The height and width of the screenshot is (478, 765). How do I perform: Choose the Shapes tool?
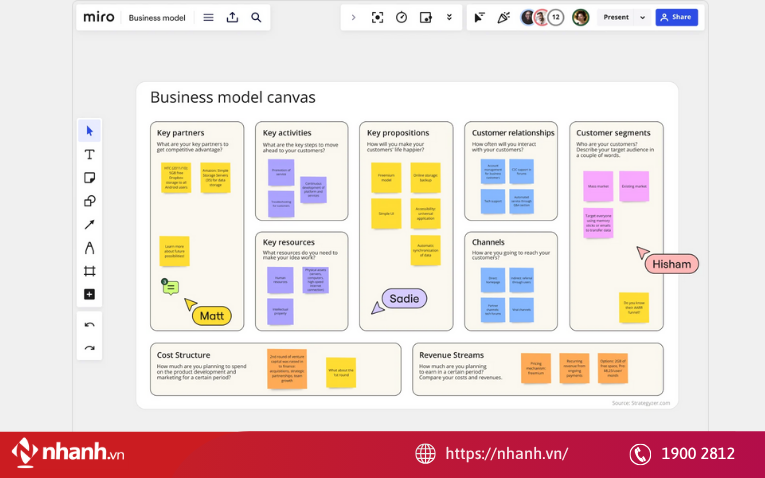(x=89, y=201)
